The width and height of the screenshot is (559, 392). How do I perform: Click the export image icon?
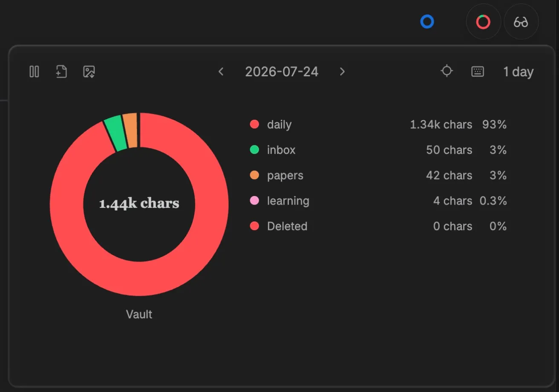(89, 72)
